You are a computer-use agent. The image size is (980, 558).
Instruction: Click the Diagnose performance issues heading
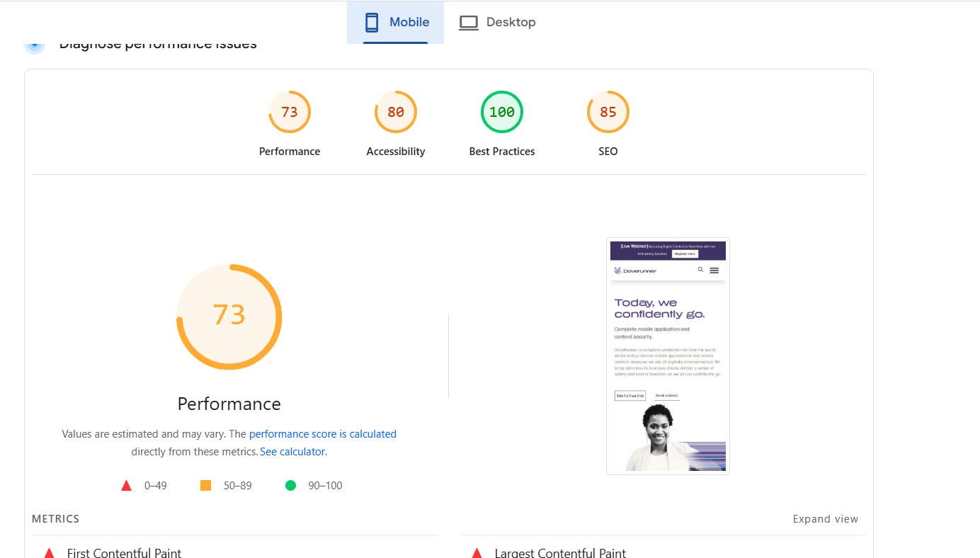pos(157,45)
